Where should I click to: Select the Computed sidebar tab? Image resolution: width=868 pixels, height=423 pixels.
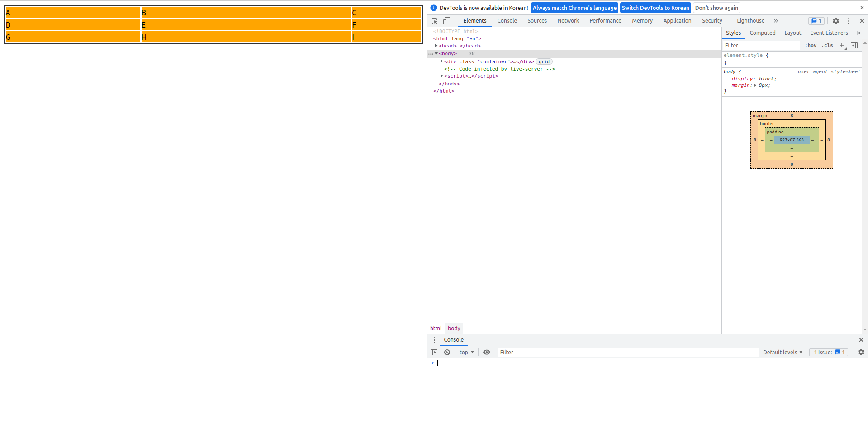pos(762,33)
